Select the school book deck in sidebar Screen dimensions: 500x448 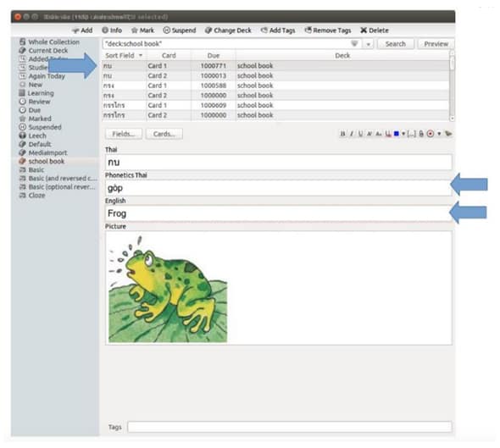pyautogui.click(x=42, y=161)
